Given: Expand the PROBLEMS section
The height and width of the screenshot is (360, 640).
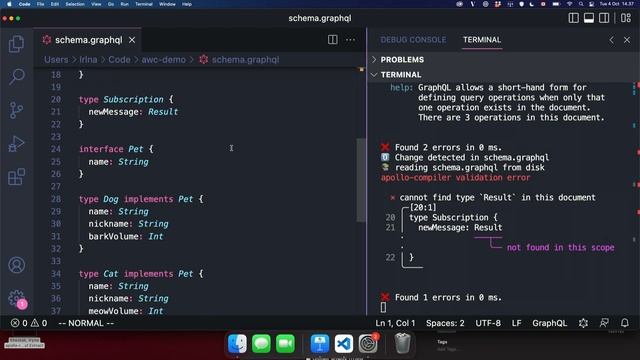Looking at the screenshot, I should point(402,60).
